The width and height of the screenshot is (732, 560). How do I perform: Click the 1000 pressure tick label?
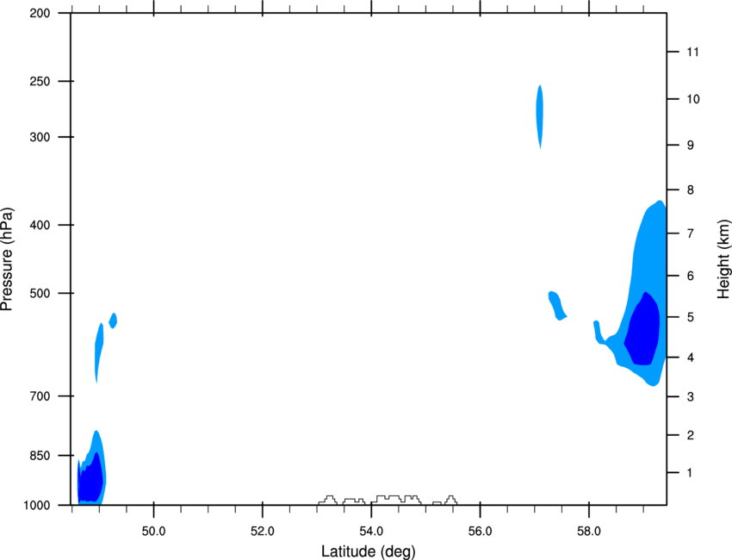tap(36, 506)
